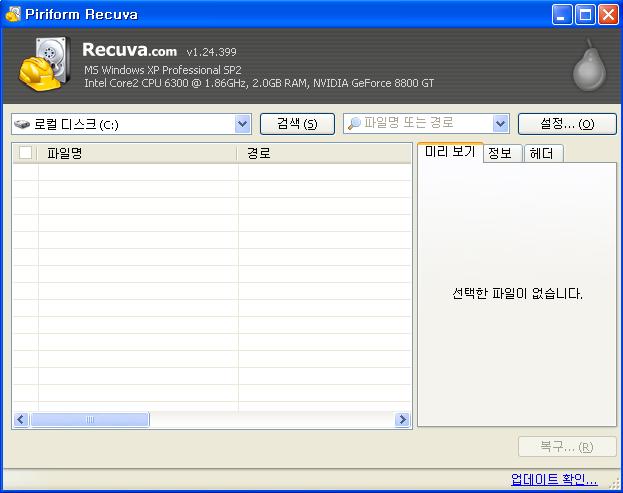Start scan with 검색 (S) button
The height and width of the screenshot is (493, 623).
click(x=297, y=124)
